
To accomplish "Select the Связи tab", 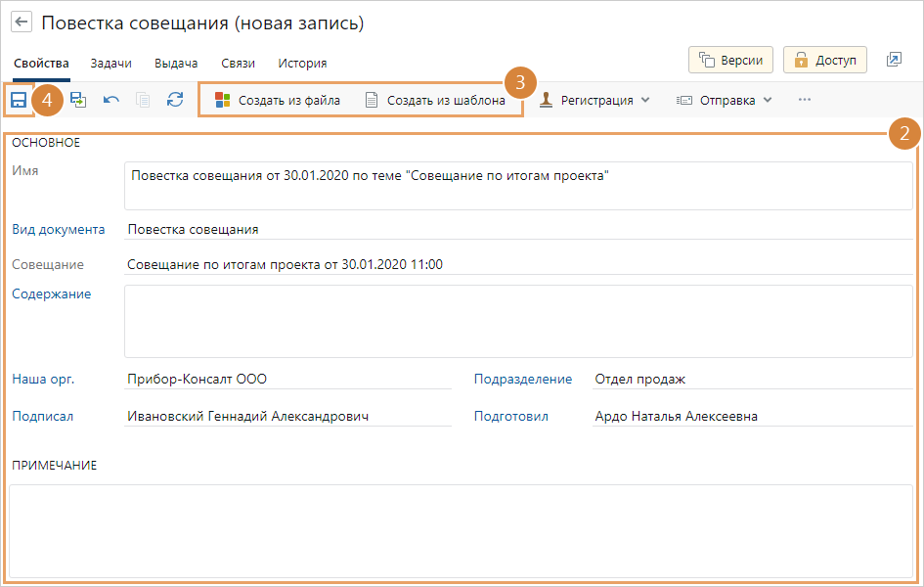I will [x=238, y=63].
